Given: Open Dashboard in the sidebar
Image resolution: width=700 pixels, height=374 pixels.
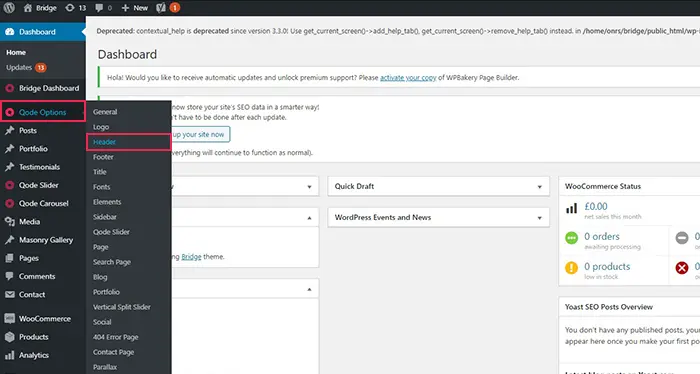Looking at the screenshot, I should 43,32.
